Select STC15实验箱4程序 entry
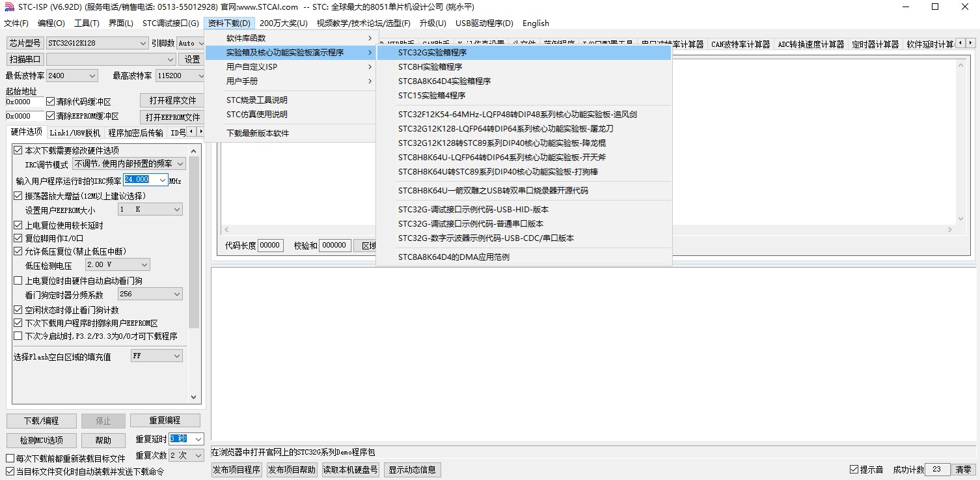This screenshot has height=480, width=980. click(x=524, y=96)
